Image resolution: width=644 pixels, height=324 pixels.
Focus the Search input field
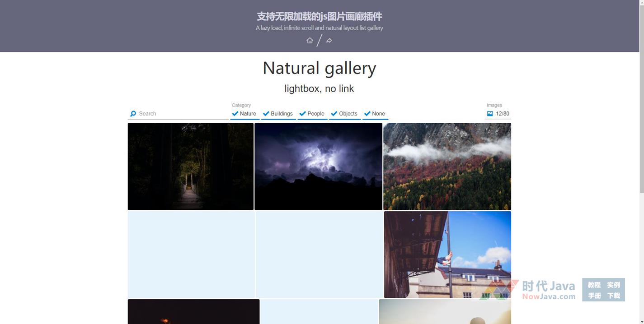[181, 114]
